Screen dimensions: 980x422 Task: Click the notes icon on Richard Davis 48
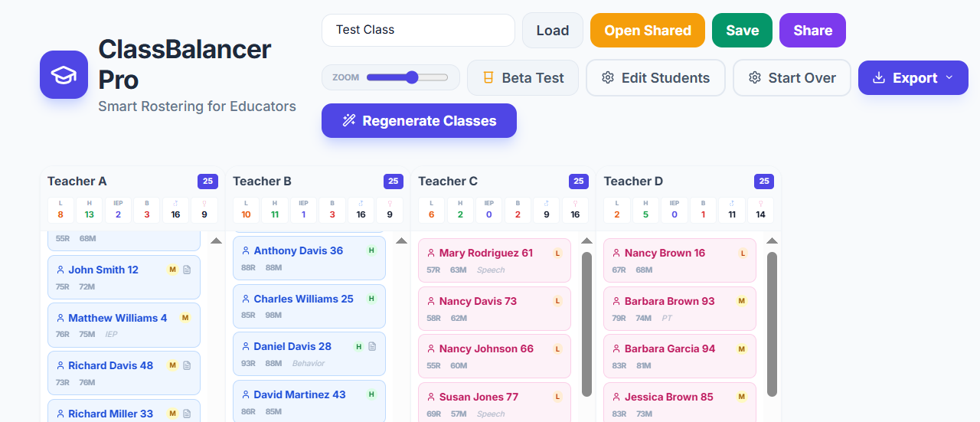click(187, 365)
